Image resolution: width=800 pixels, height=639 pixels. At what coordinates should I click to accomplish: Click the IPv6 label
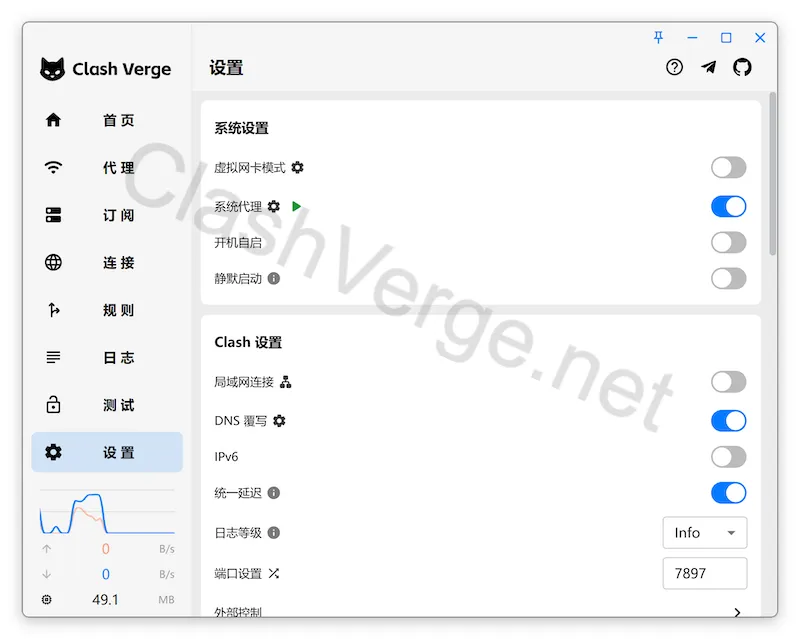click(226, 456)
